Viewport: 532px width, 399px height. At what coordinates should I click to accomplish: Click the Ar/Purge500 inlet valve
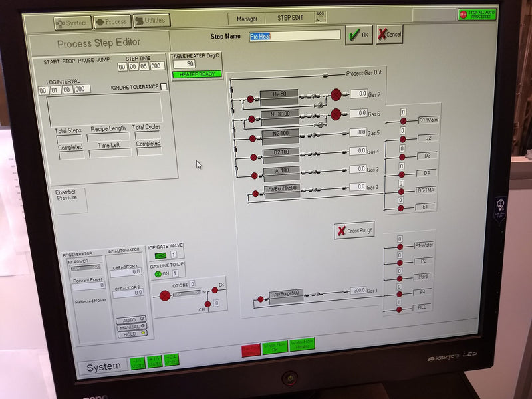pyautogui.click(x=261, y=299)
